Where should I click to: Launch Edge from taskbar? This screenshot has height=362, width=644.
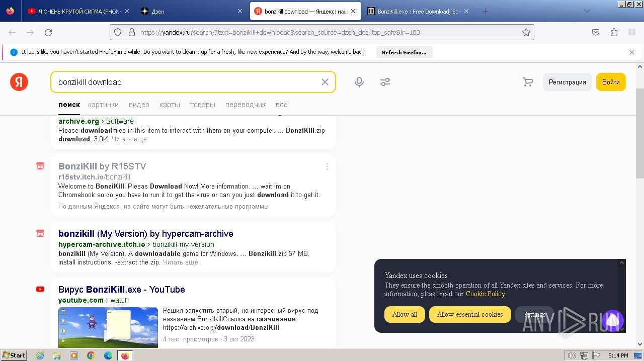108,355
